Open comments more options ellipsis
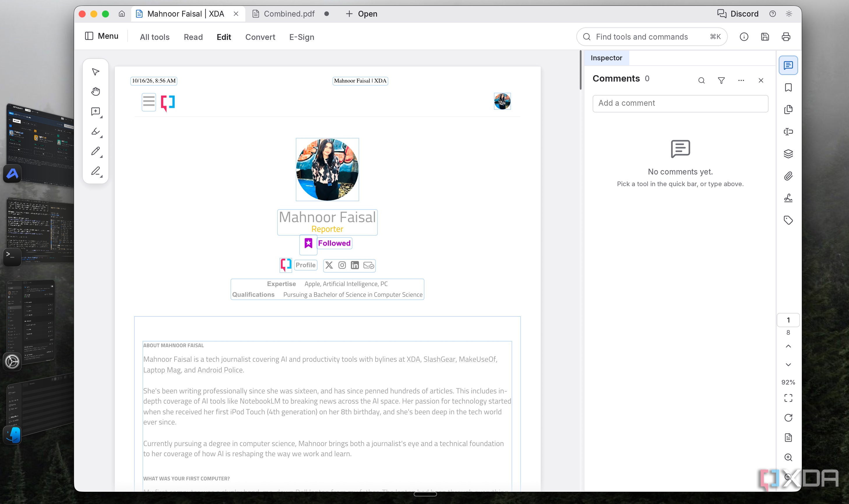Viewport: 849px width, 504px height. 741,80
